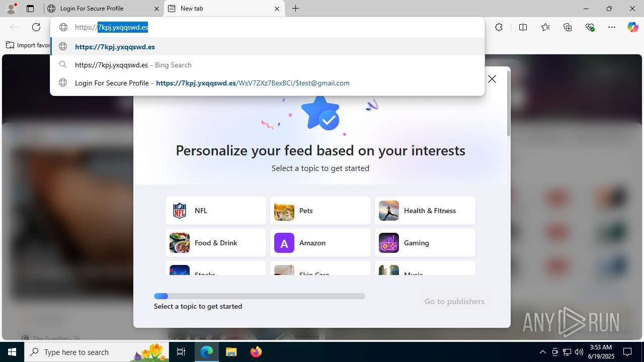Close the Login For Secure Profile tab
The height and width of the screenshot is (362, 644).
click(x=156, y=9)
